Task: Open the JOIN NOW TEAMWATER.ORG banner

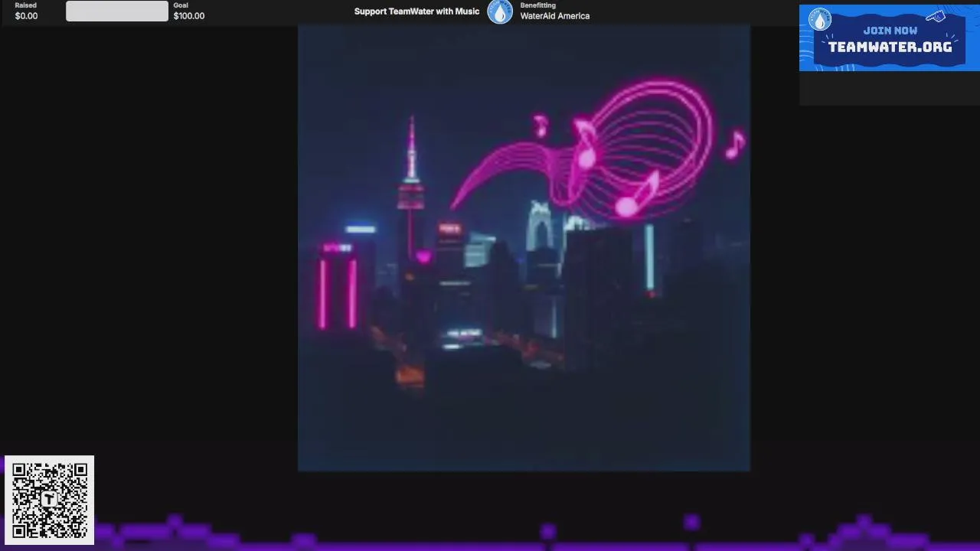Action: pyautogui.click(x=889, y=38)
